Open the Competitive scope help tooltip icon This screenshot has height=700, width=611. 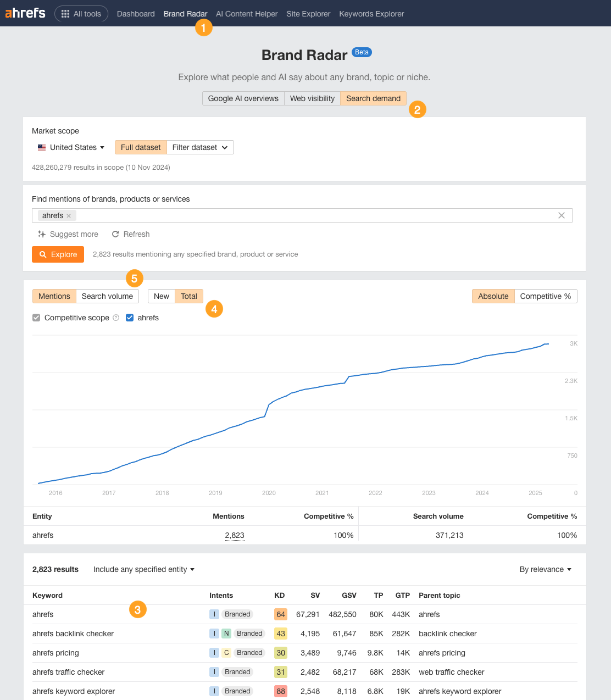(115, 318)
